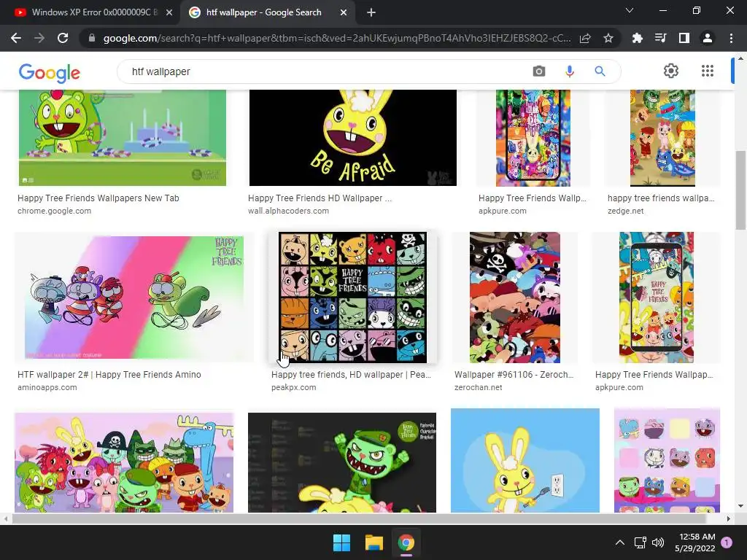747x560 pixels.
Task: Open Wallpaper #961106 Zerochan title link
Action: [514, 375]
